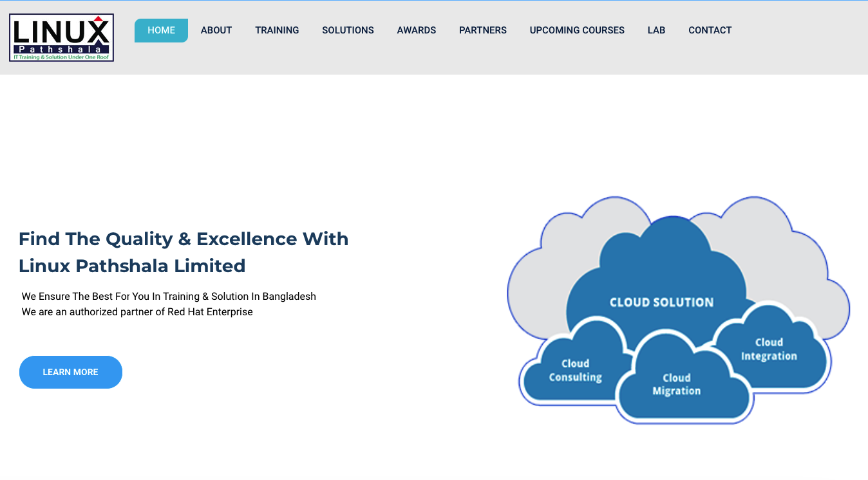Image resolution: width=868 pixels, height=480 pixels.
Task: Open the SOLUTIONS menu
Action: [348, 30]
